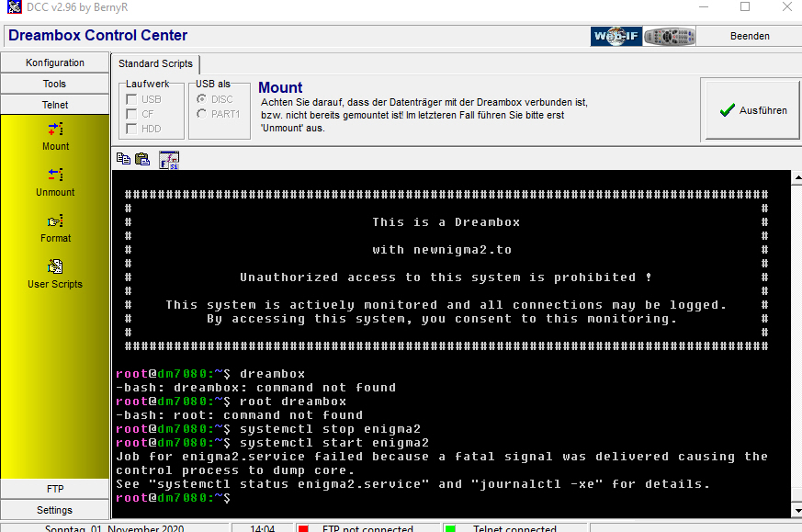Click the 'By accessing this system' banner line
The width and height of the screenshot is (802, 532).
442,319
